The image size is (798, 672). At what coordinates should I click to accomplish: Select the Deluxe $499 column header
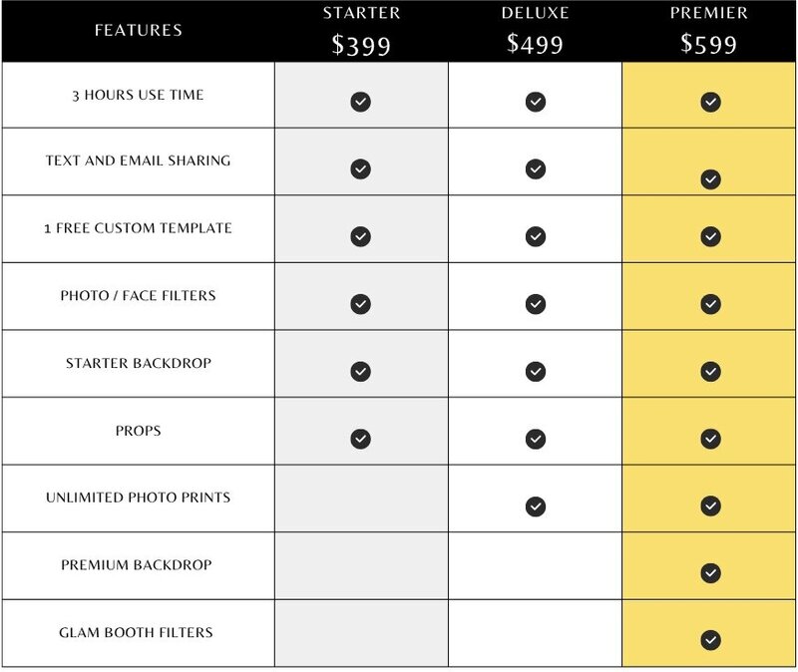(535, 32)
